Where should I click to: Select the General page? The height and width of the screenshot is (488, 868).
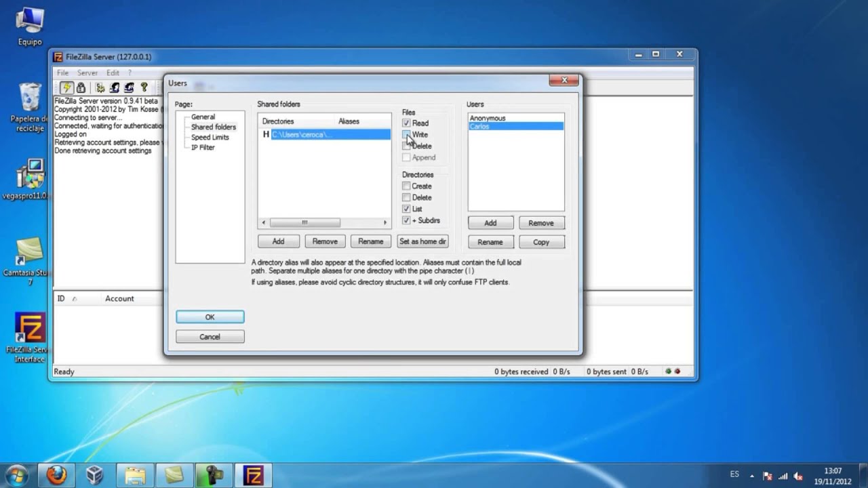click(203, 117)
